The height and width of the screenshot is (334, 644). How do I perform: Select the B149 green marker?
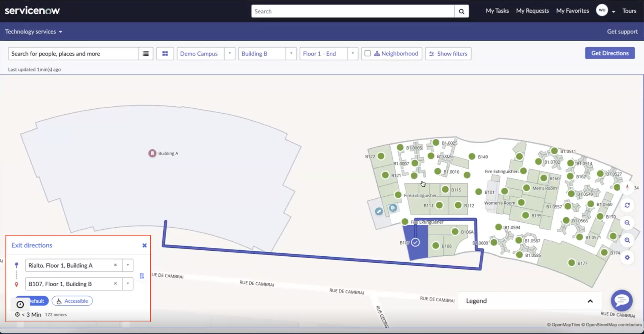[472, 157]
